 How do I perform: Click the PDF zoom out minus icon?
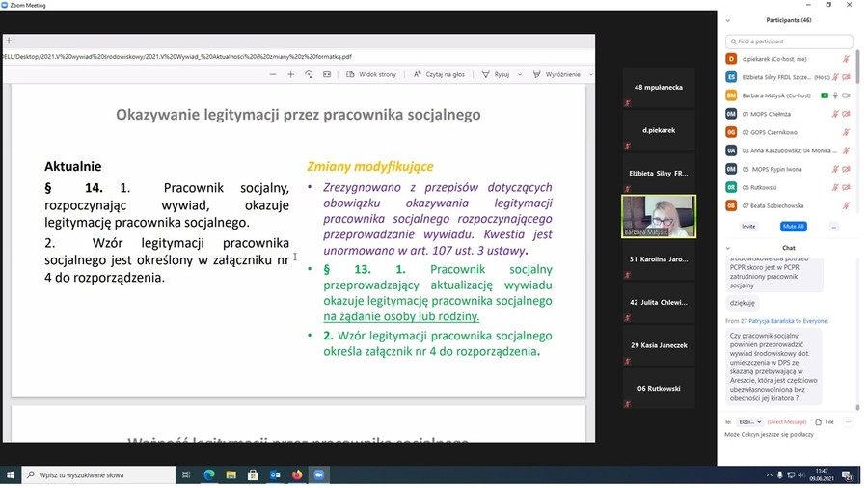point(273,74)
